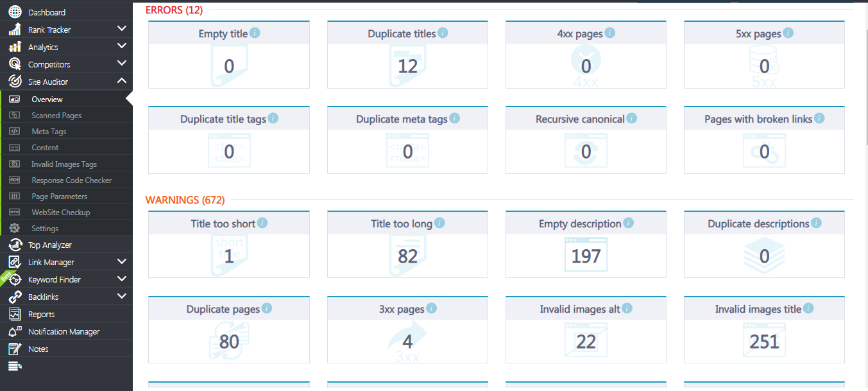Click info icon next to Duplicate meta tags
Image resolution: width=868 pixels, height=391 pixels.
pos(455,118)
